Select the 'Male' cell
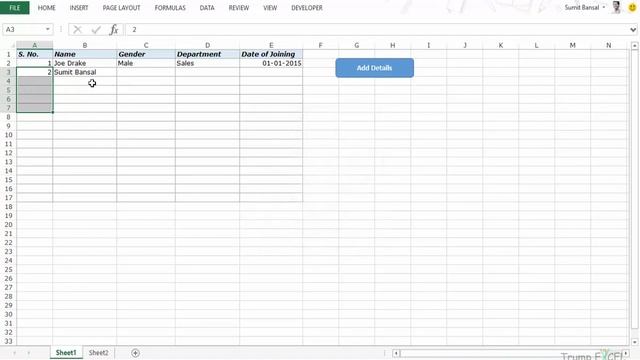Image resolution: width=640 pixels, height=360 pixels. point(146,63)
